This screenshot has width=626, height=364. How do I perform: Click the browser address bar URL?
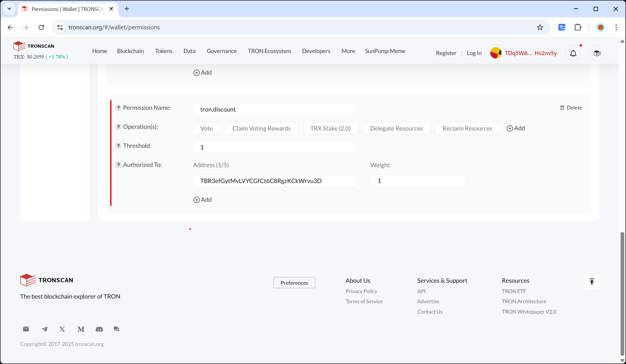tap(114, 27)
